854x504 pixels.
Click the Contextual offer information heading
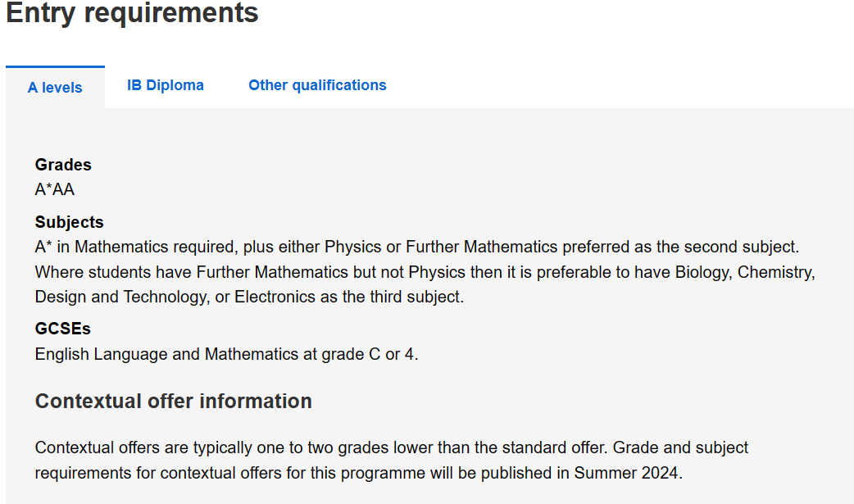[173, 402]
